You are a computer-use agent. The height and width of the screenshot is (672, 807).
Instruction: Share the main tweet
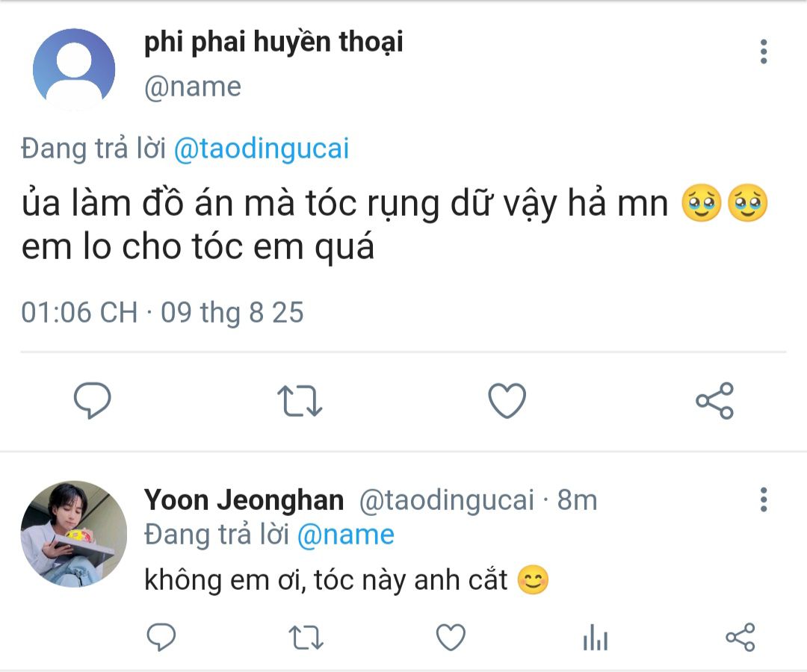pyautogui.click(x=715, y=401)
